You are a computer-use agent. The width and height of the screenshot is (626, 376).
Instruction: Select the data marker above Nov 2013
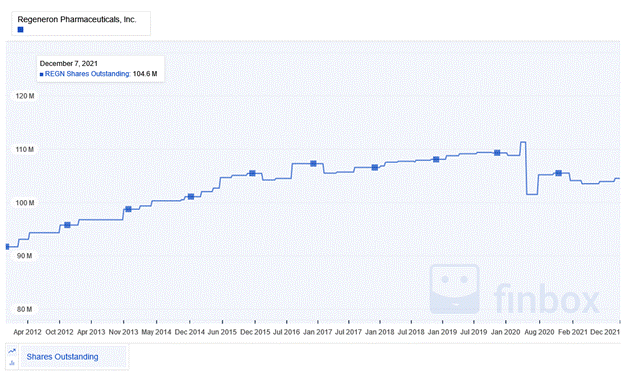point(128,209)
